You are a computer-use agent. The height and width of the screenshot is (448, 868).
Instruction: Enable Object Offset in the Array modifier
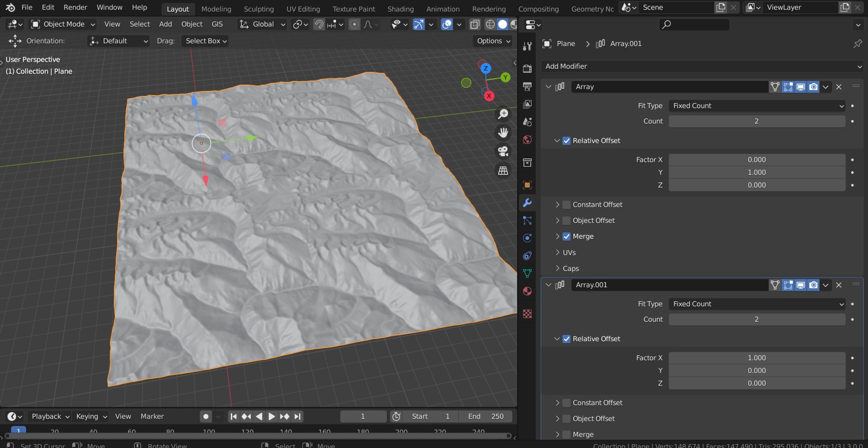point(566,220)
